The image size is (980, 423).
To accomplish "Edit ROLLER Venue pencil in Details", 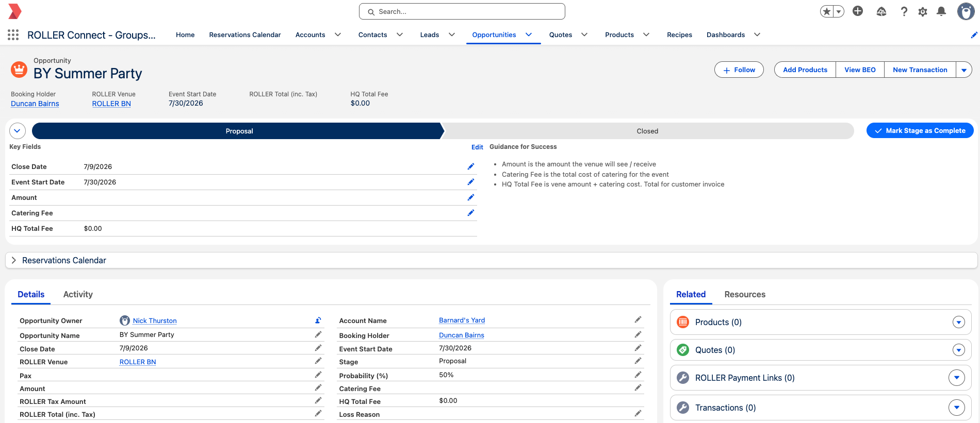I will click(x=318, y=361).
